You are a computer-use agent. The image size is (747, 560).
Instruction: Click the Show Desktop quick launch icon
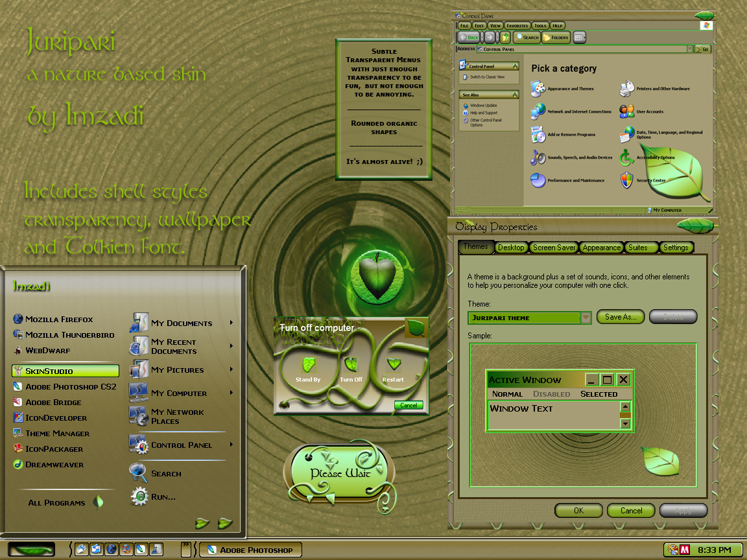(x=82, y=549)
